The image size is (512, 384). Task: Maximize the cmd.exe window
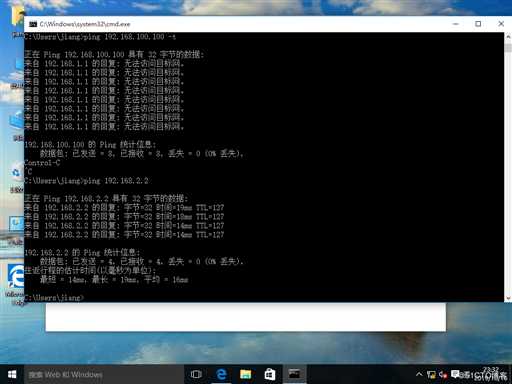[x=478, y=24]
